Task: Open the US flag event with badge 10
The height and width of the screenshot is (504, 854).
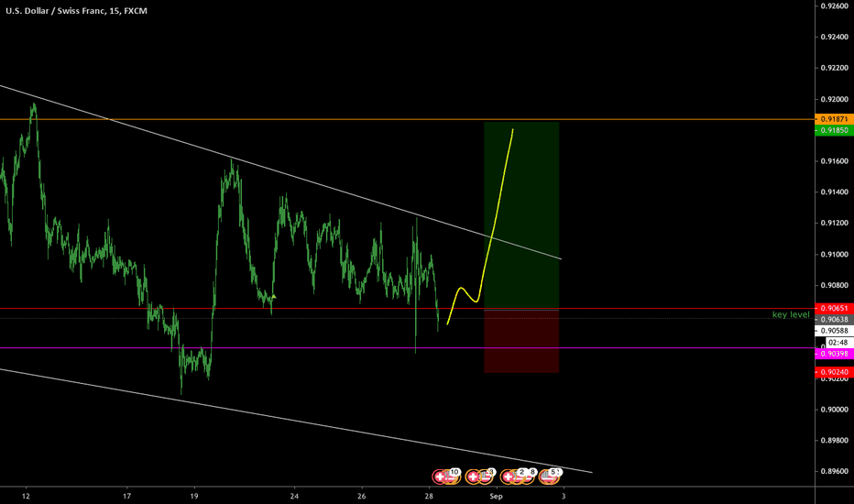Action: tap(452, 477)
